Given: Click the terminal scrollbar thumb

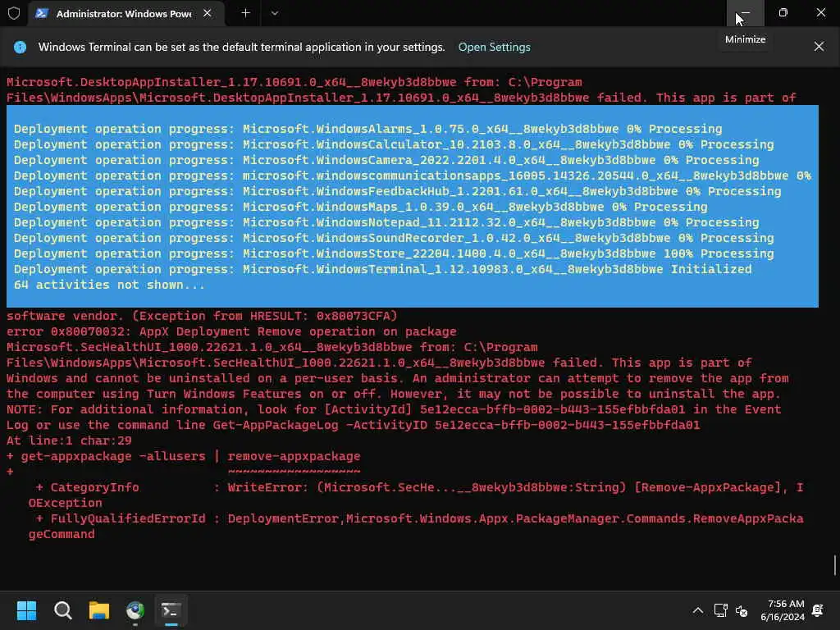Looking at the screenshot, I should click(834, 565).
